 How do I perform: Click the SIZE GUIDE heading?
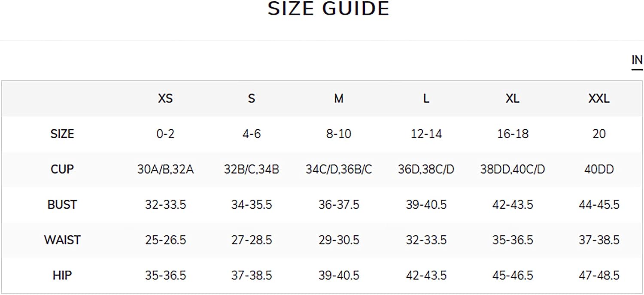(x=328, y=9)
